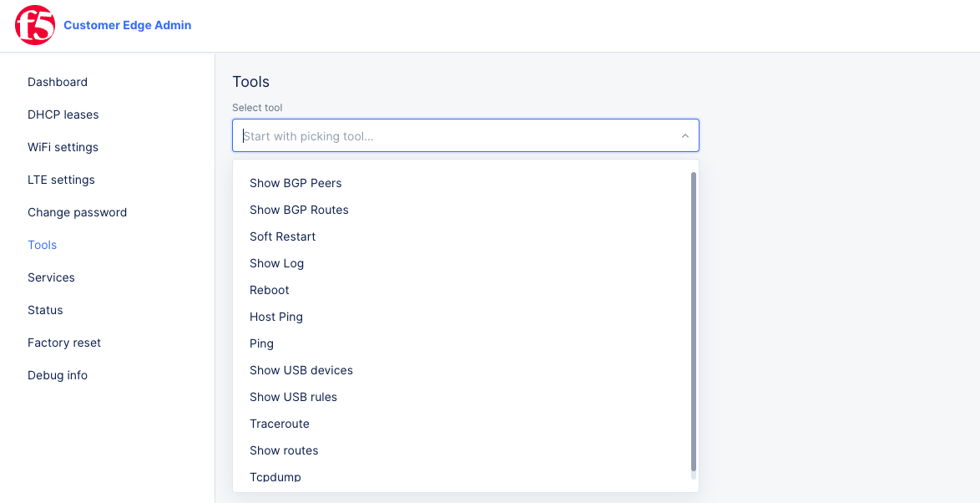Screen dimensions: 980x503
Task: Select the Tools sidebar entry
Action: pyautogui.click(x=42, y=245)
